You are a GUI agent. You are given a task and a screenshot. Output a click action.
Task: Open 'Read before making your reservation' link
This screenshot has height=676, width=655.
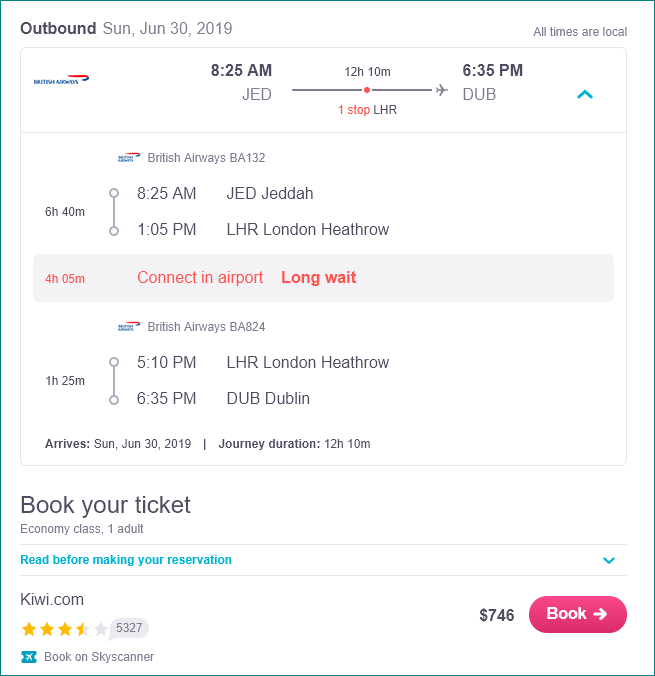[126, 560]
